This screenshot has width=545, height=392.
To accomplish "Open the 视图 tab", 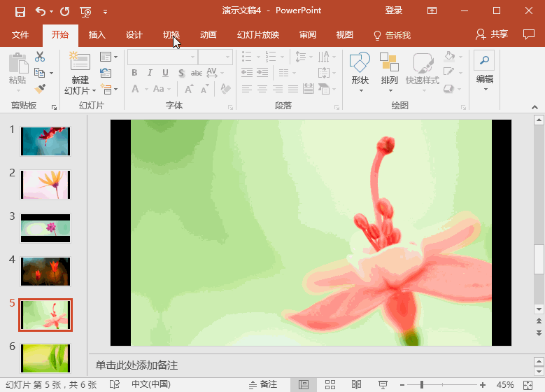I will coord(344,35).
